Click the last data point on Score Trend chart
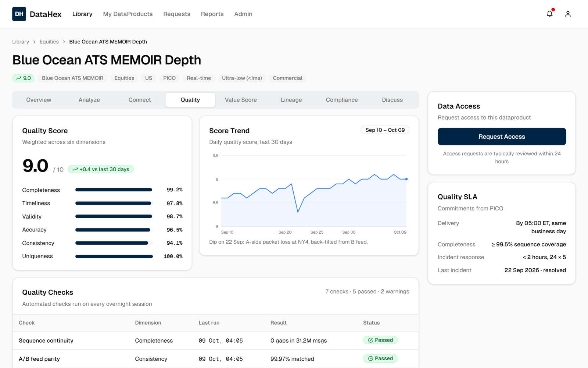 point(406,179)
